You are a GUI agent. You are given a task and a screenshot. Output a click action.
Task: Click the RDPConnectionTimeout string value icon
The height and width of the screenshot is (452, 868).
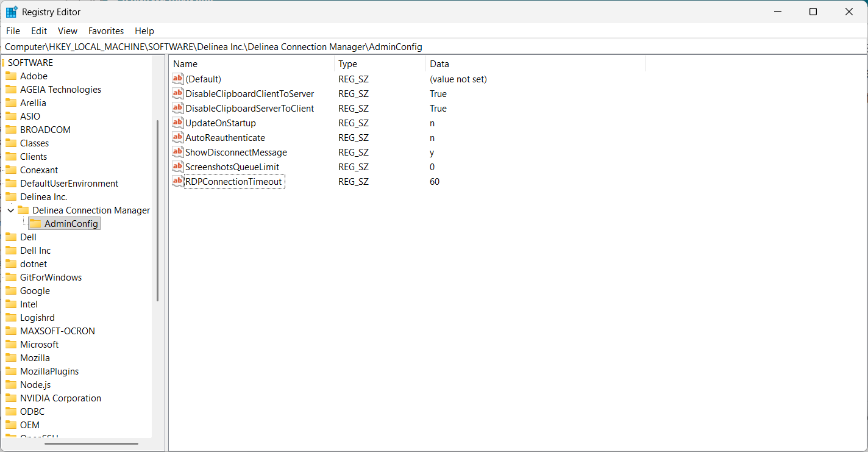tap(178, 181)
